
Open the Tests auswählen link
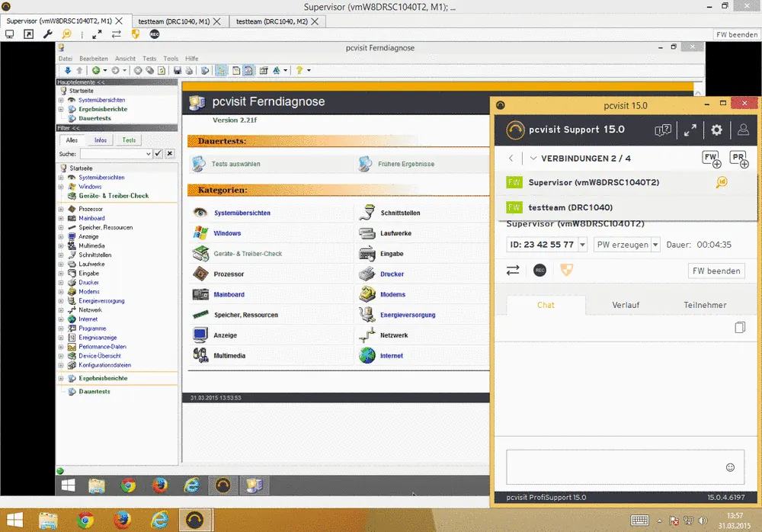(x=235, y=164)
